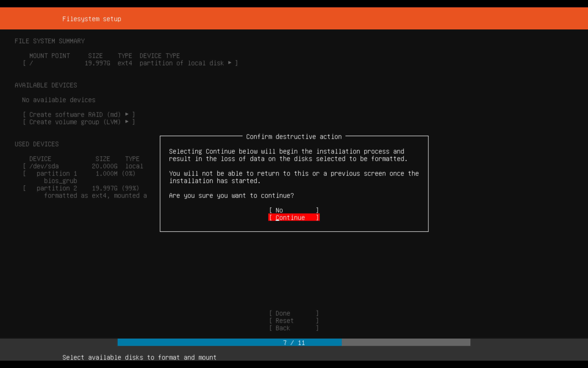Click the DEVICE column header under USED DEVICES
This screenshot has width=588, height=368.
(x=40, y=159)
